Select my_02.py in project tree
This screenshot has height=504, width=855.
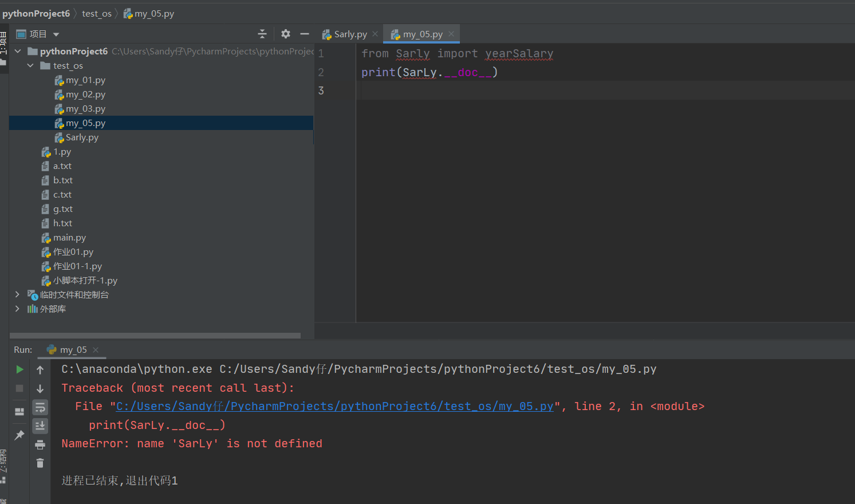click(x=85, y=94)
